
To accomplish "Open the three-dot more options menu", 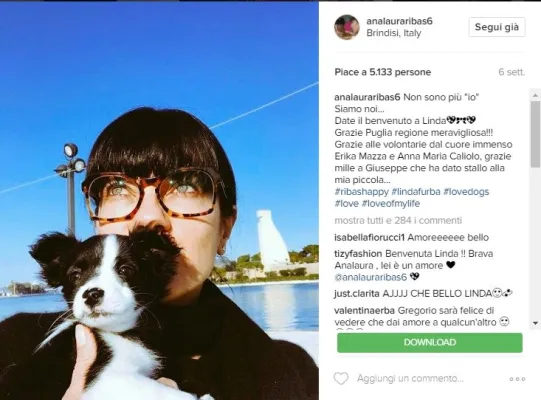I will tap(517, 379).
